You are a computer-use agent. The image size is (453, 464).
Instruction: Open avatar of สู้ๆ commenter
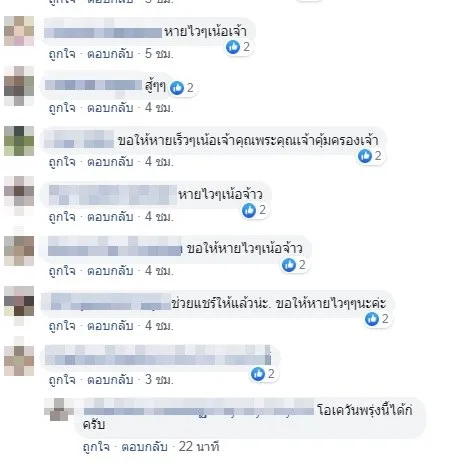coord(19,86)
